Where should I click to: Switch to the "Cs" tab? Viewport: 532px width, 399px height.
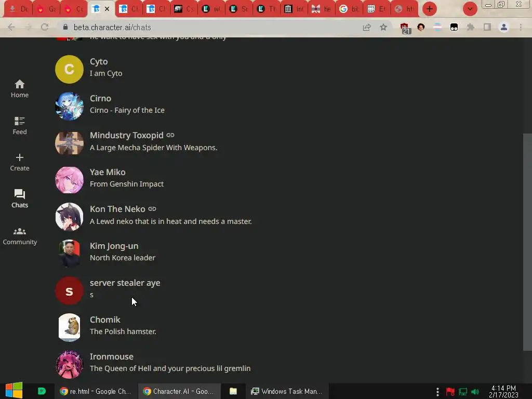pos(184,9)
